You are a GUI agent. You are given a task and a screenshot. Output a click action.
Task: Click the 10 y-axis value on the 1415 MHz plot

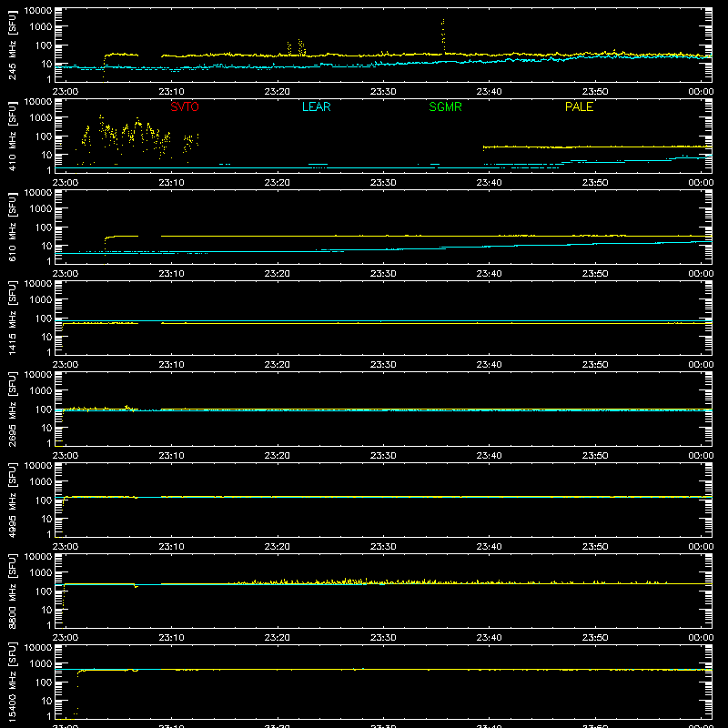click(46, 337)
